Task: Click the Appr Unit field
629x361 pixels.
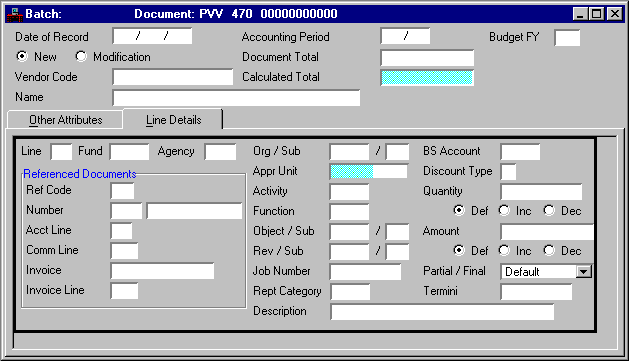Action: click(x=369, y=171)
